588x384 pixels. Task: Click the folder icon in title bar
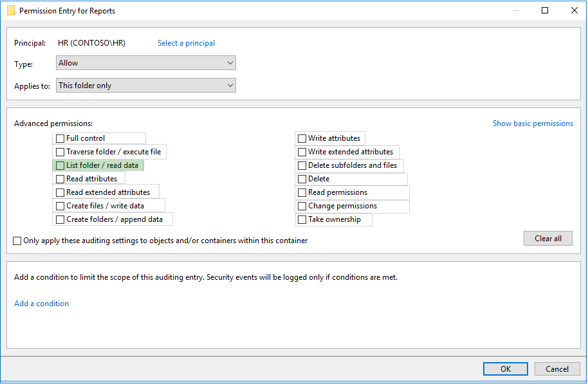[11, 10]
